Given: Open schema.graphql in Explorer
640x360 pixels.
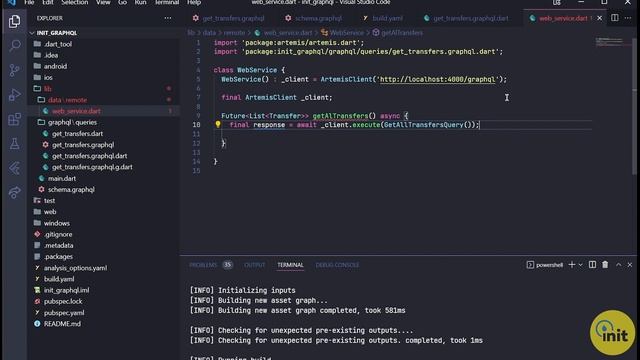Looking at the screenshot, I should pos(71,189).
